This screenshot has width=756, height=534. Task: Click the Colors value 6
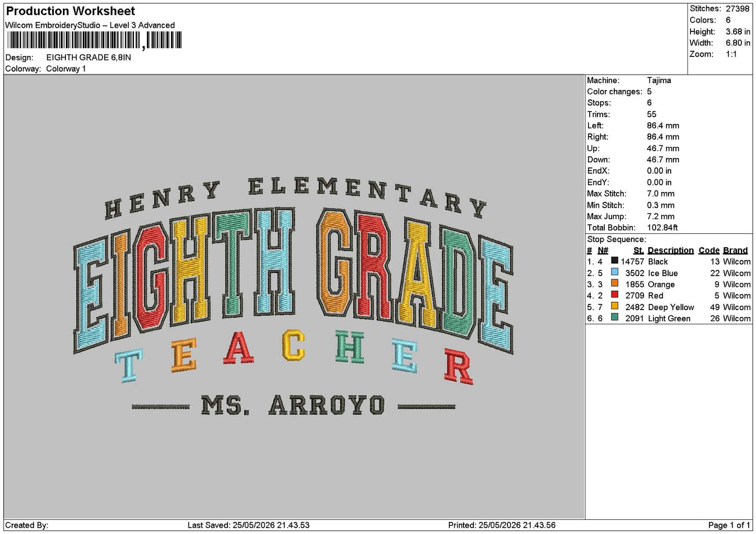(x=728, y=20)
